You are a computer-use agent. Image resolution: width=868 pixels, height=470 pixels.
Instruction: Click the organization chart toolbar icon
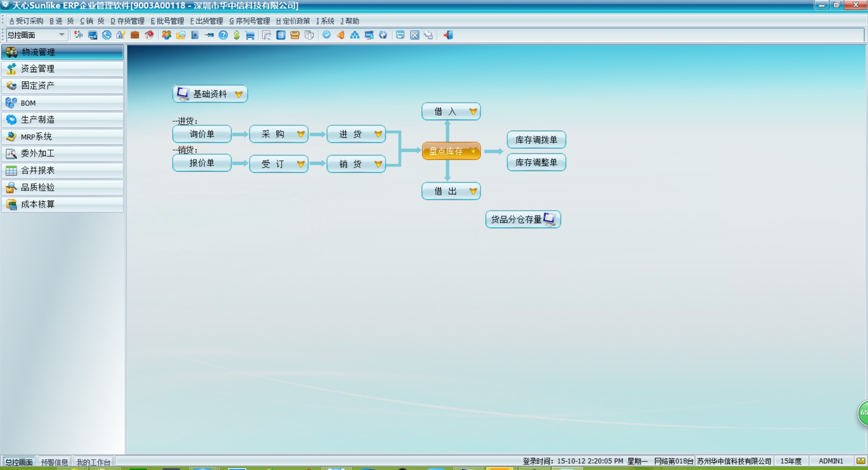(355, 35)
